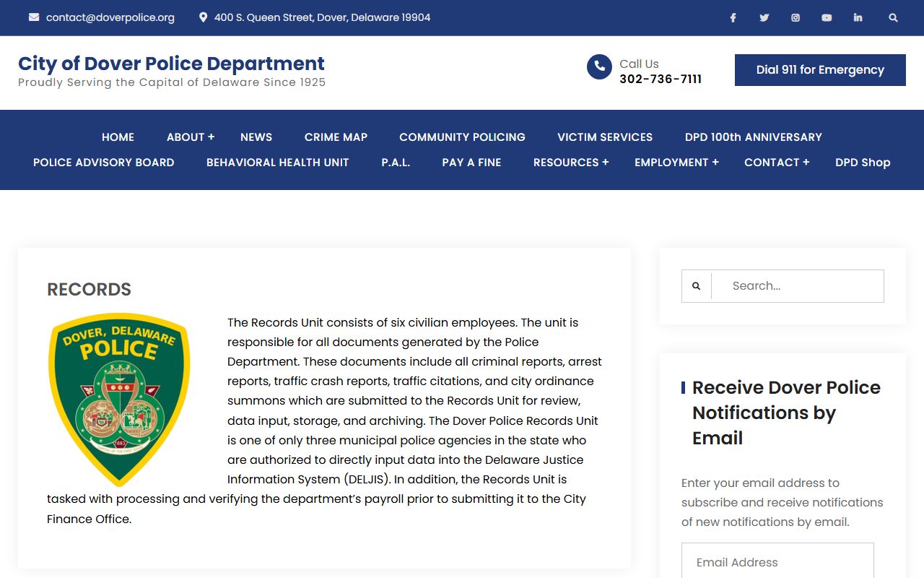Click the 400 S. Queen Street address link

322,17
